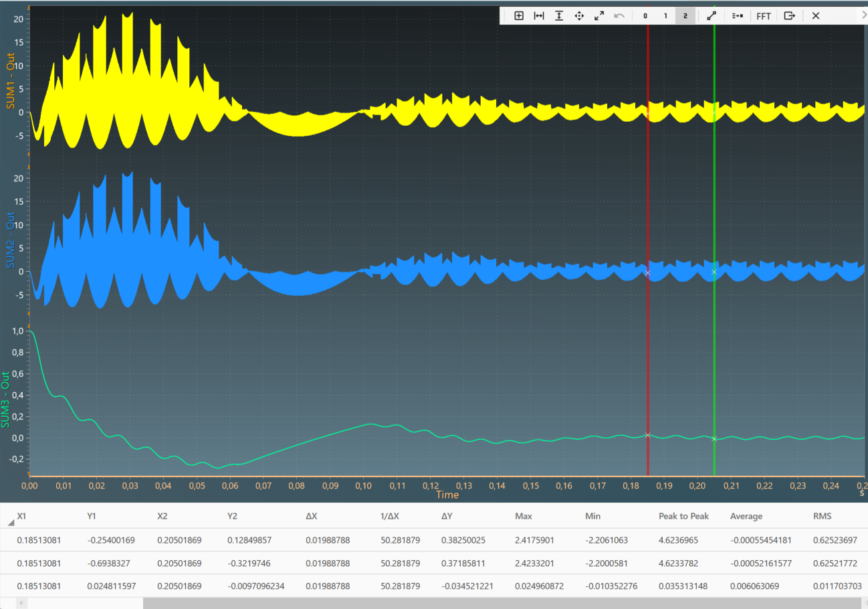
Task: Click the diagonal-arrows fit-all icon
Action: [599, 15]
